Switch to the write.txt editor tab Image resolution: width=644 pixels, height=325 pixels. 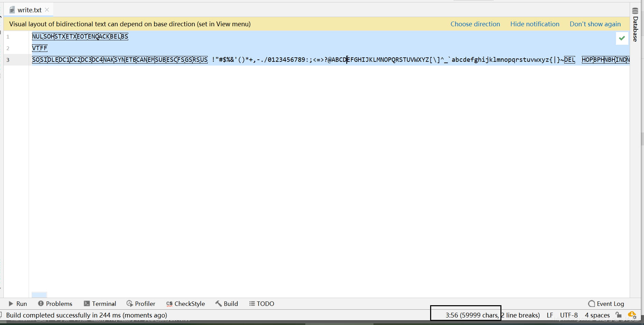tap(29, 10)
